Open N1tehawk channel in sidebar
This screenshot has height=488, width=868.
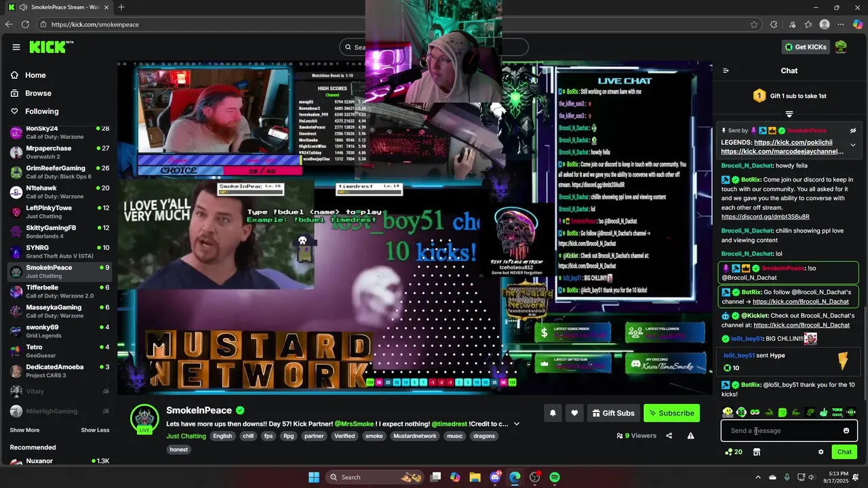pyautogui.click(x=60, y=192)
